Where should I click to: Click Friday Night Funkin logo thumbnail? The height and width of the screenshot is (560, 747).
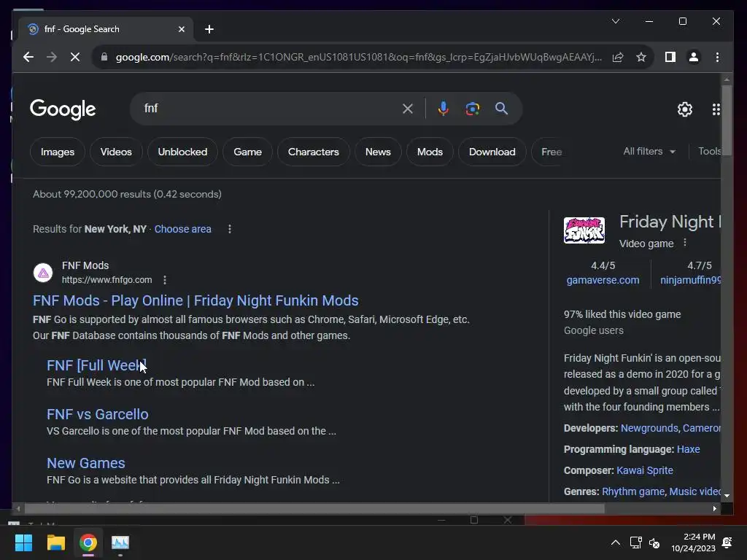tap(584, 230)
